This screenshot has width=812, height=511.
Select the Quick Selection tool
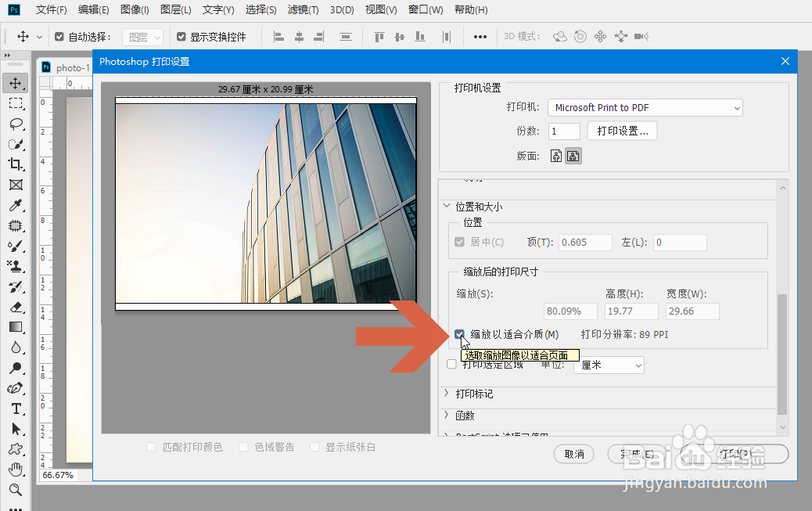click(16, 144)
